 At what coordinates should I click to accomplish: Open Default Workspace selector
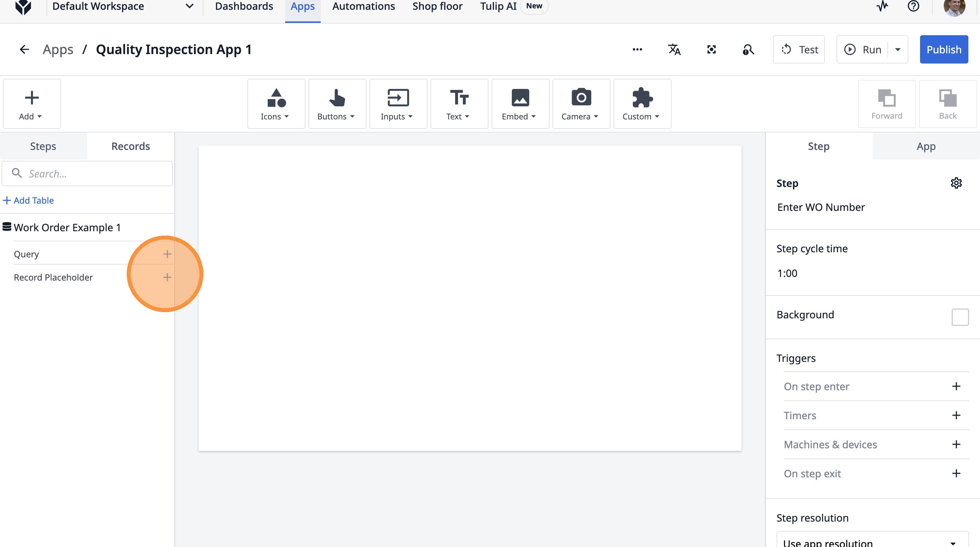pos(122,7)
